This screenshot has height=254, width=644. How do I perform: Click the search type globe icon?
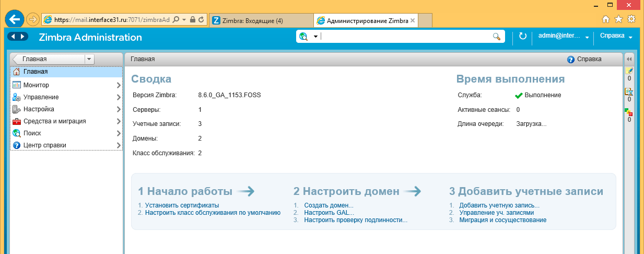pos(303,37)
